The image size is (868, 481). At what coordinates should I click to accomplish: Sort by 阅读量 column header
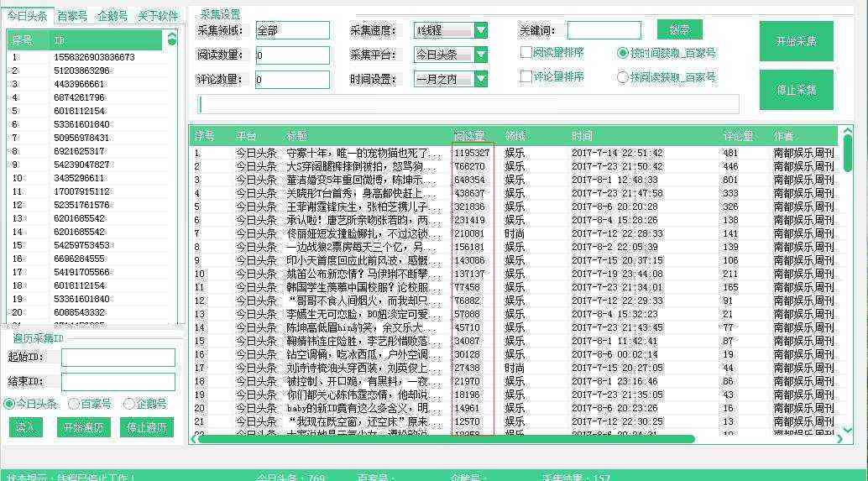(469, 136)
